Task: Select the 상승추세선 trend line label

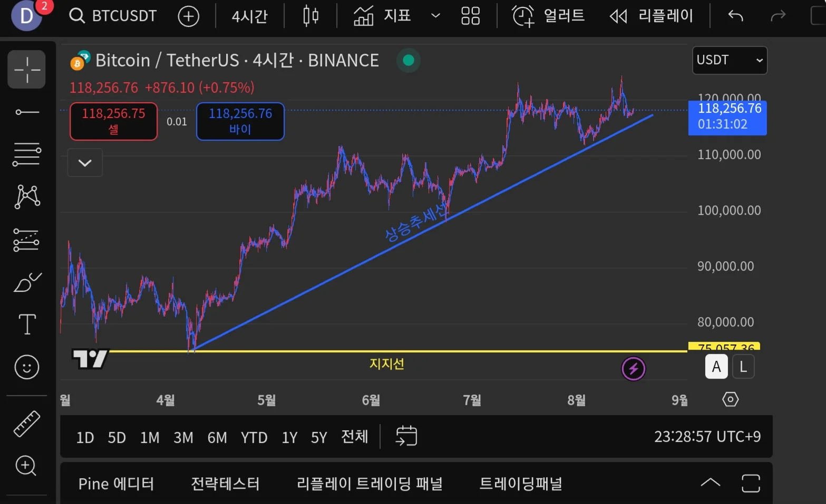Action: click(416, 222)
